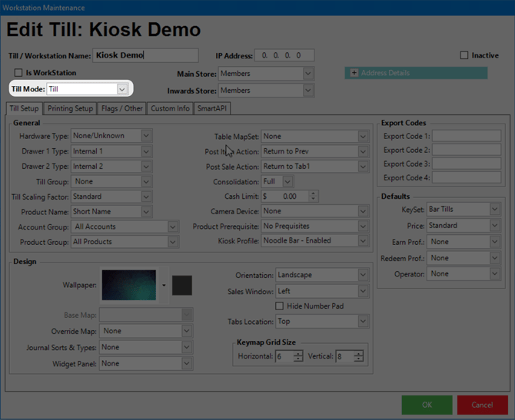515x420 pixels.
Task: Click the dark color swatch next to wallpaper
Action: pos(182,285)
